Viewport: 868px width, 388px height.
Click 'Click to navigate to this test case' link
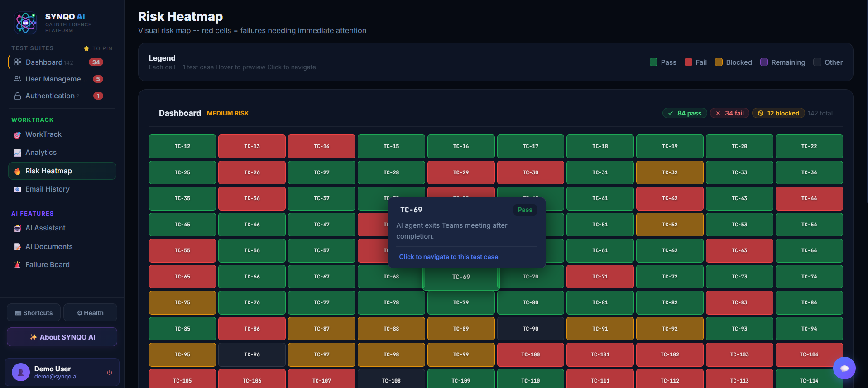tap(448, 257)
